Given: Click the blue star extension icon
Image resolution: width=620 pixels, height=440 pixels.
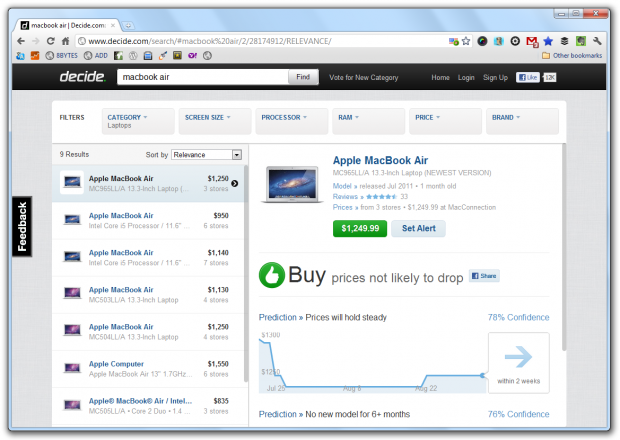Looking at the screenshot, I should pyautogui.click(x=548, y=41).
